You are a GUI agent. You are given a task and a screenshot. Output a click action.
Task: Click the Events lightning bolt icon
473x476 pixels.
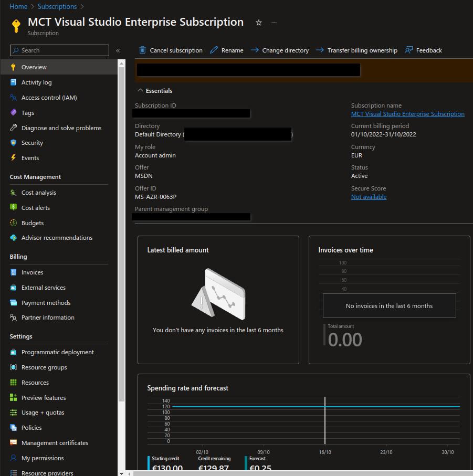13,157
